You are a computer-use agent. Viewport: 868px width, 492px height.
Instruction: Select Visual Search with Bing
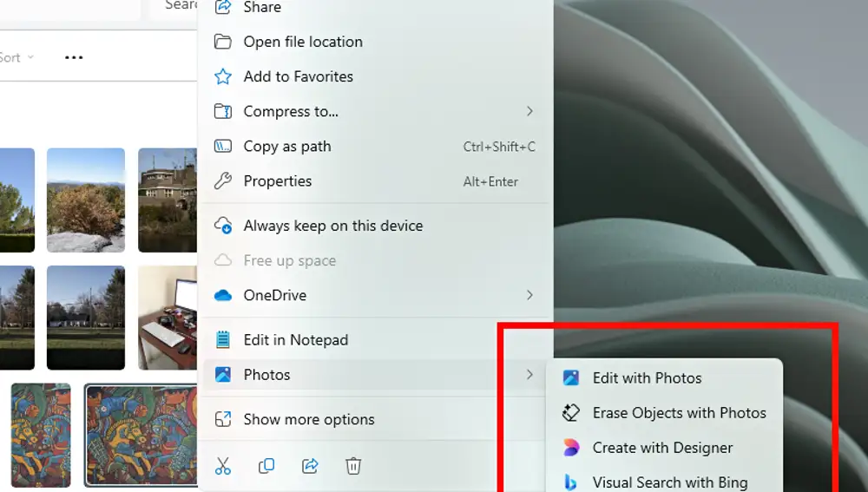pos(664,482)
